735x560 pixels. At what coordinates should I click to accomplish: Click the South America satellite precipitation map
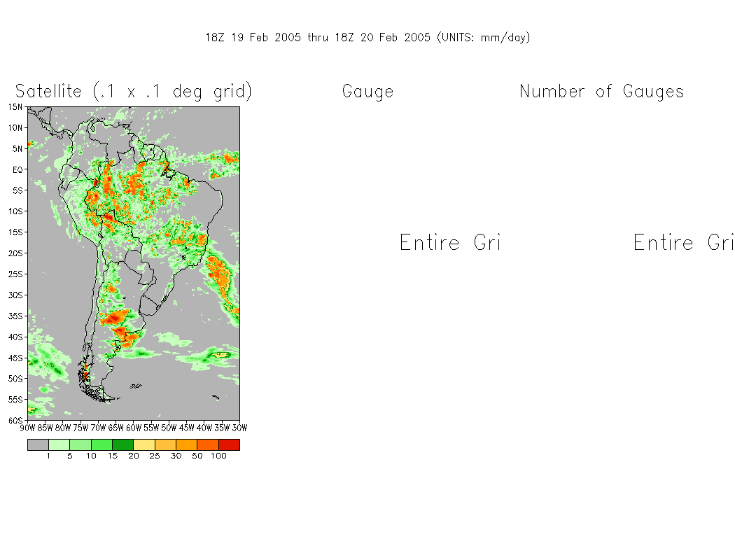[x=134, y=263]
